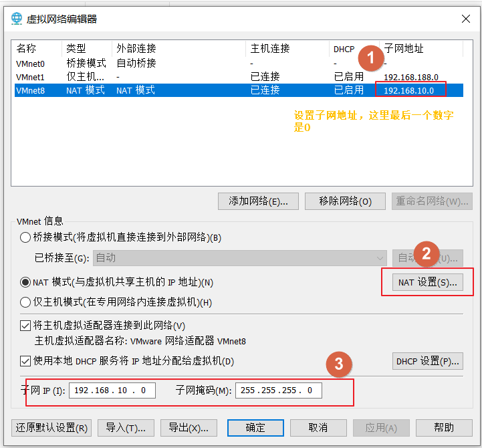482x448 pixels.
Task: Select 仅主机模式 radio button
Action: tap(25, 302)
